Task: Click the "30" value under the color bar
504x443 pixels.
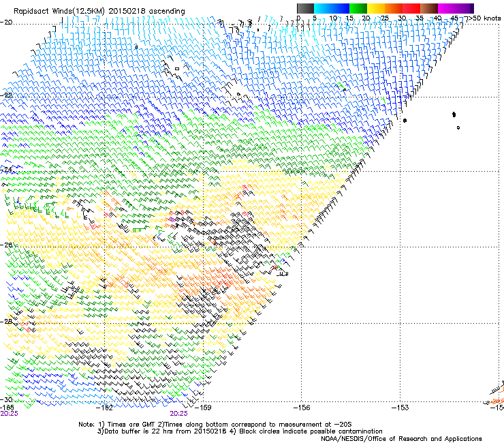Action: tap(402, 18)
